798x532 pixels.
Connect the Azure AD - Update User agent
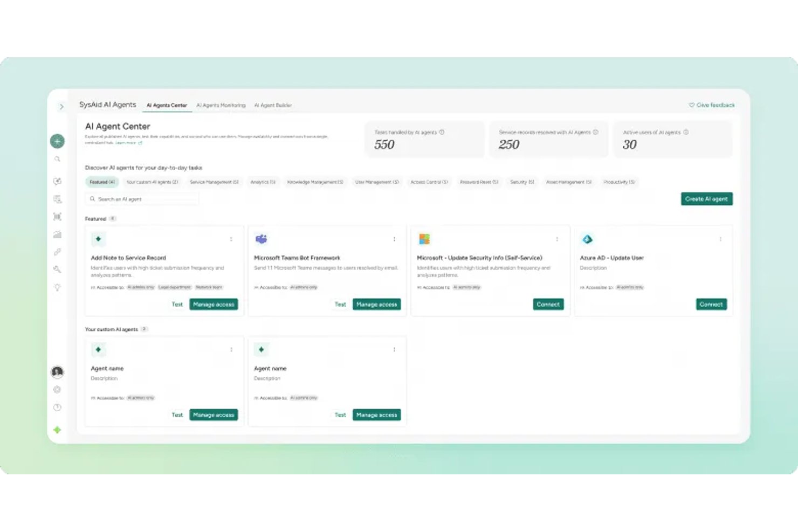point(711,305)
